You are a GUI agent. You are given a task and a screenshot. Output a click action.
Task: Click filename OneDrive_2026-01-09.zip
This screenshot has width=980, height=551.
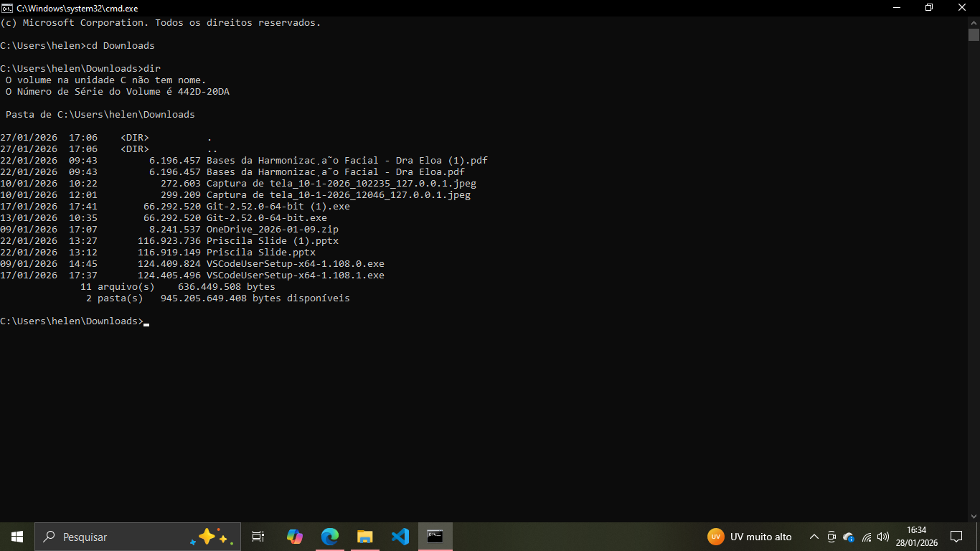[x=273, y=229]
